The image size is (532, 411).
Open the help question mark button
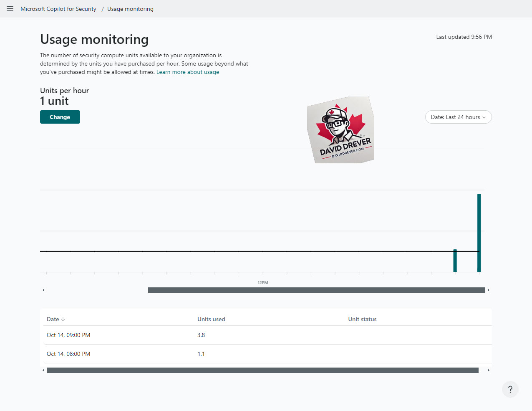coord(510,389)
